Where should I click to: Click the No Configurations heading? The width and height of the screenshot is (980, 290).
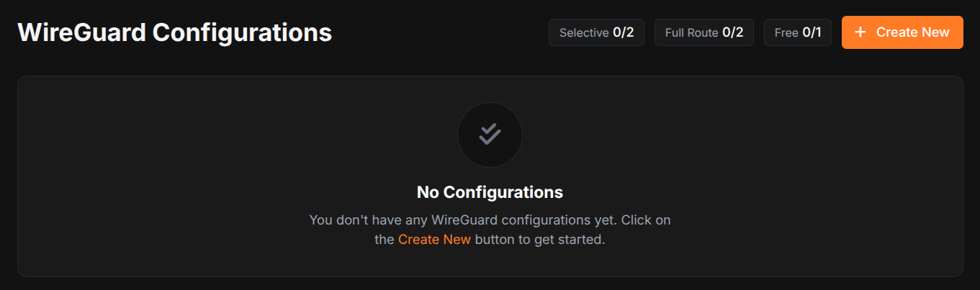pyautogui.click(x=490, y=192)
